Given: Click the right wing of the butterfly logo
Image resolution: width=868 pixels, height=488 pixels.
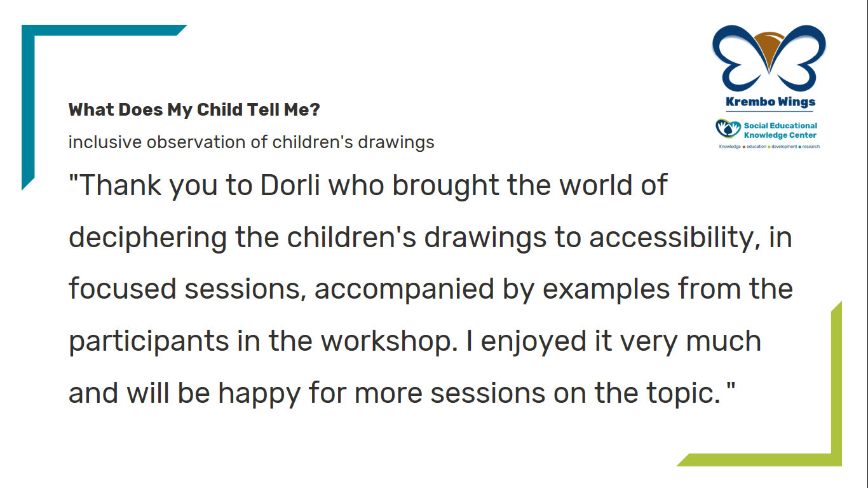Looking at the screenshot, I should pyautogui.click(x=798, y=58).
